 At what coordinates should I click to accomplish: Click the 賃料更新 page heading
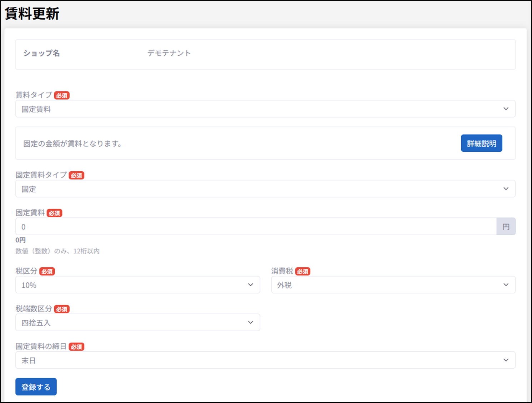tap(32, 14)
